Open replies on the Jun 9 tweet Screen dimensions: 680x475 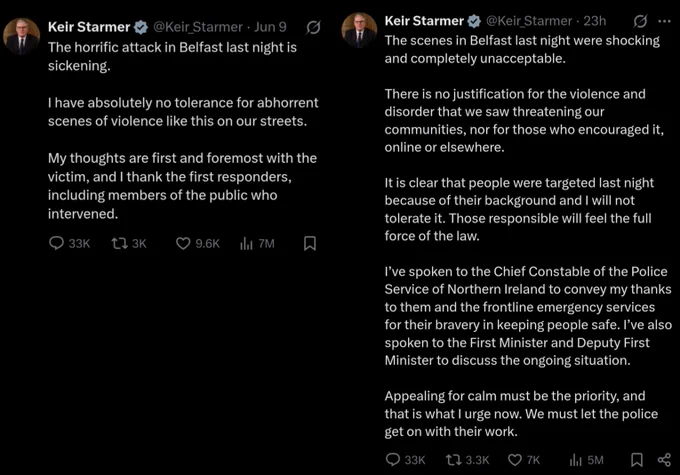click(69, 243)
